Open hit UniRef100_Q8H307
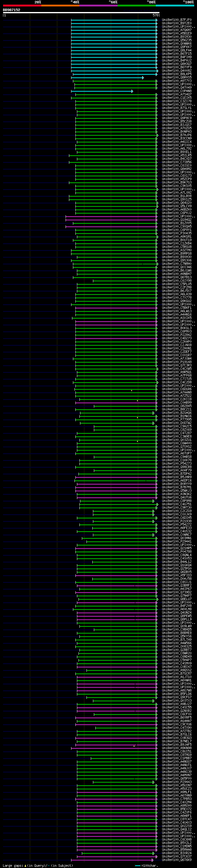Viewport: 197px width, 868px height. [x=176, y=64]
